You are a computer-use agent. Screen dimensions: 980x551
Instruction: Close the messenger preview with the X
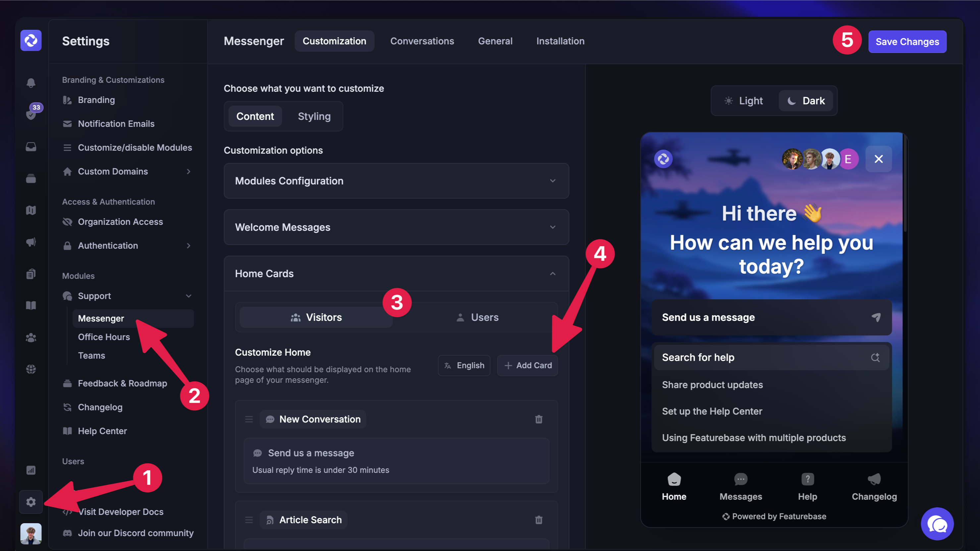[878, 159]
